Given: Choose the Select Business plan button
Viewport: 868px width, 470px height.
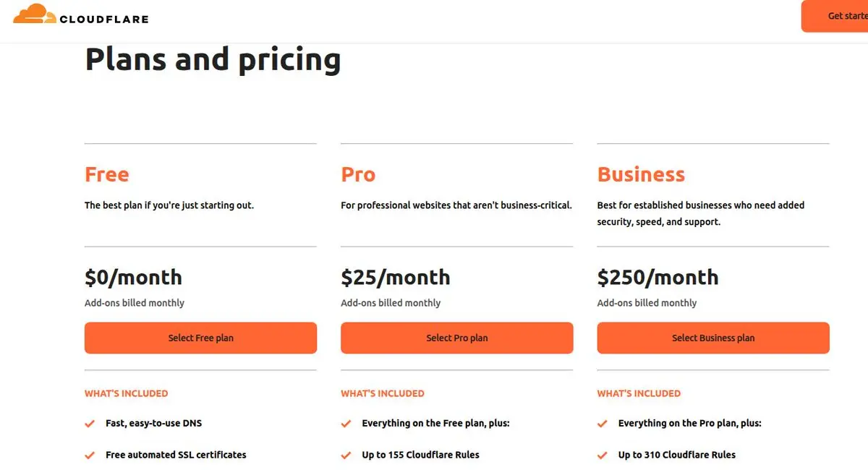Looking at the screenshot, I should point(712,338).
